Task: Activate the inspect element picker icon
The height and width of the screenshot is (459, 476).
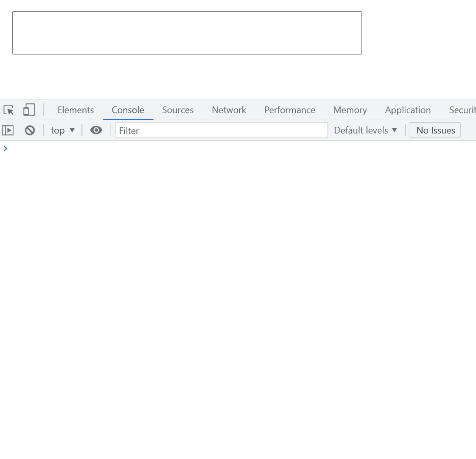Action: (9, 110)
